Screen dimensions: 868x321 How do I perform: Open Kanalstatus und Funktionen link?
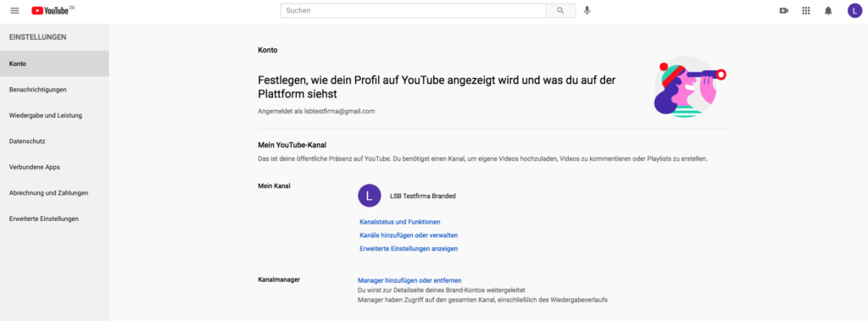point(400,222)
